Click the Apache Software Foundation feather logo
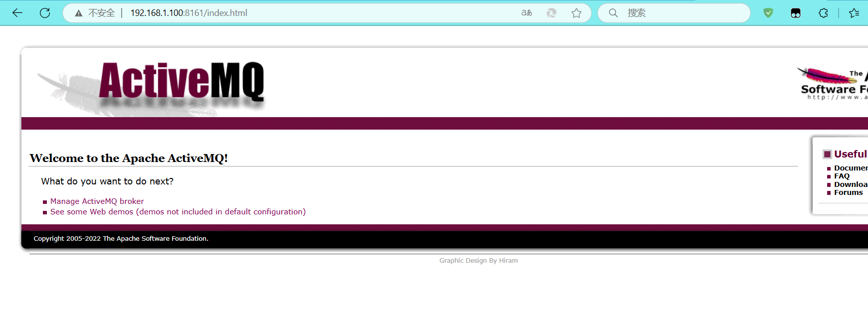Viewport: 868px width, 333px height. 833,83
